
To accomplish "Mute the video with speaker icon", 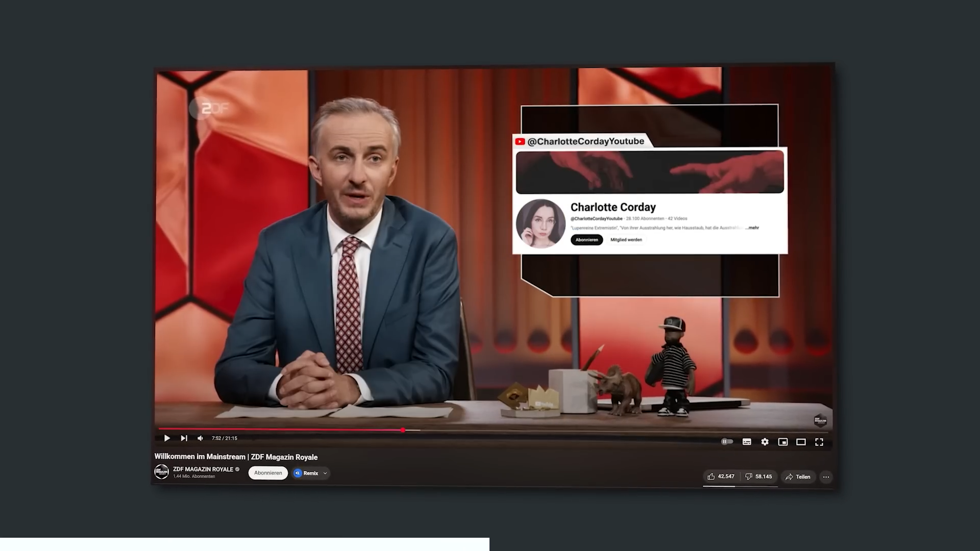I will [201, 438].
